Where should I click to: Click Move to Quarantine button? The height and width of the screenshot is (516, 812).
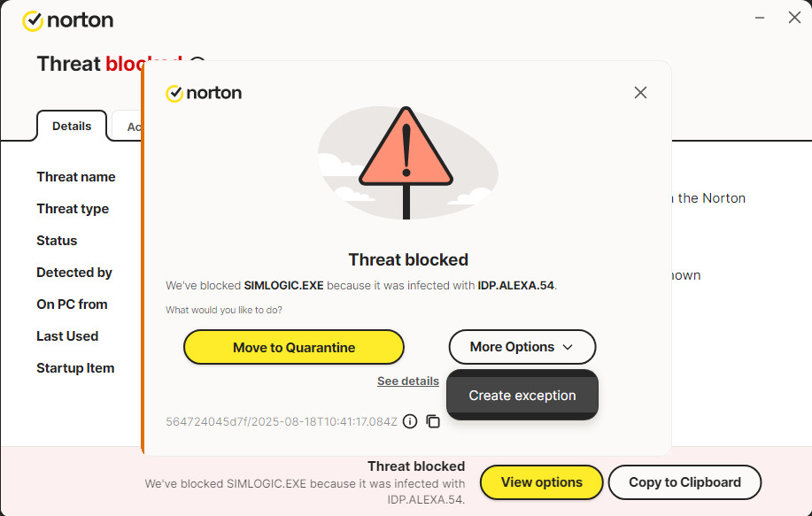pos(294,347)
